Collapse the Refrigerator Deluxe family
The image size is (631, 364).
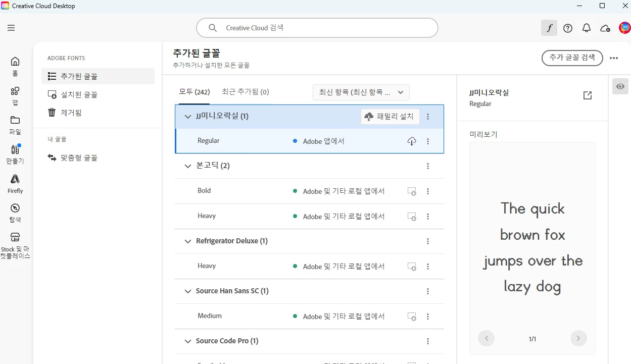coord(188,241)
